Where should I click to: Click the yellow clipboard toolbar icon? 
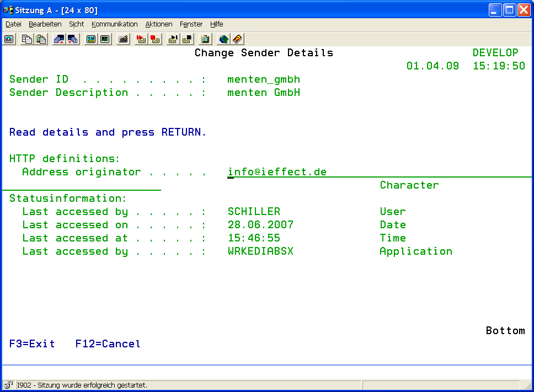pos(205,39)
